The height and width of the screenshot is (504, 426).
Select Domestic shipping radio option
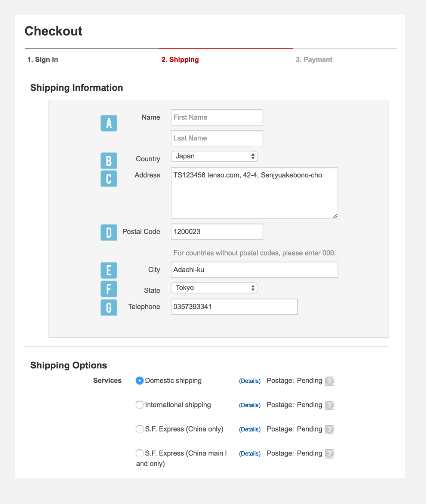pyautogui.click(x=139, y=381)
